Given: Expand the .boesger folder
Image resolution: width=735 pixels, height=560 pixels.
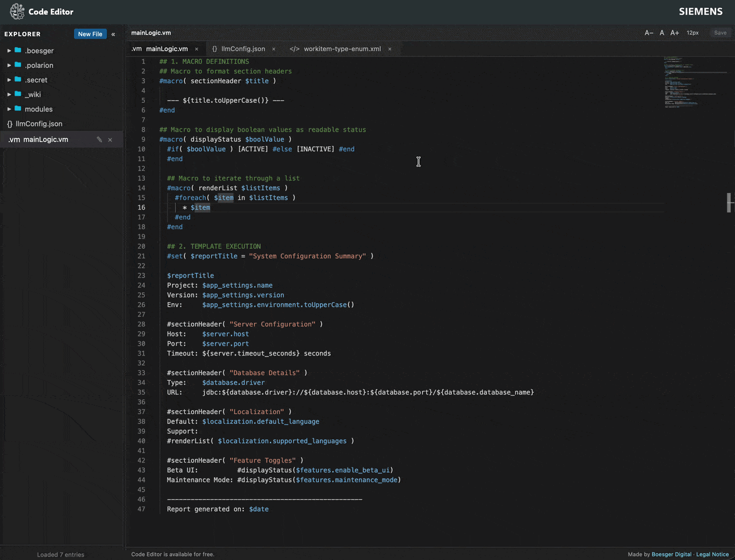Looking at the screenshot, I should tap(9, 51).
